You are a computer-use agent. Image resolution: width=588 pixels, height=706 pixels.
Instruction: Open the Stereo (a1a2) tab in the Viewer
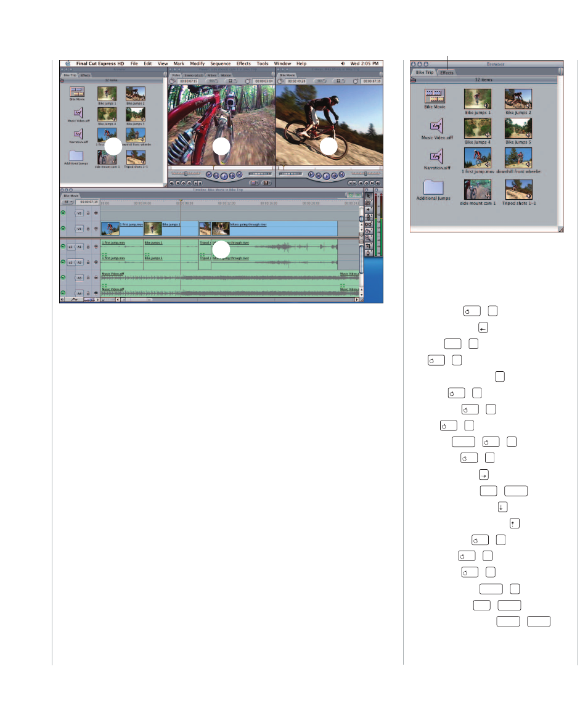point(194,75)
